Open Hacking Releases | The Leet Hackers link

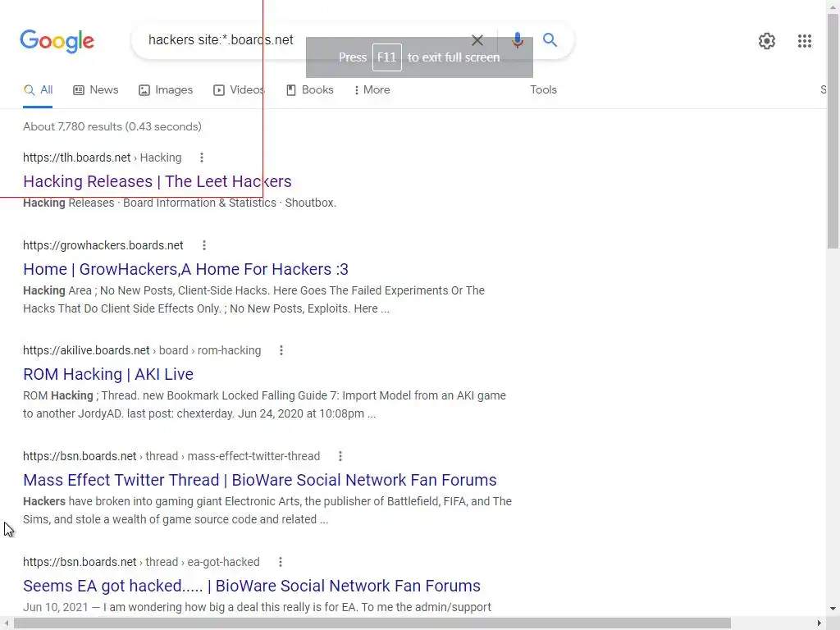click(x=157, y=181)
